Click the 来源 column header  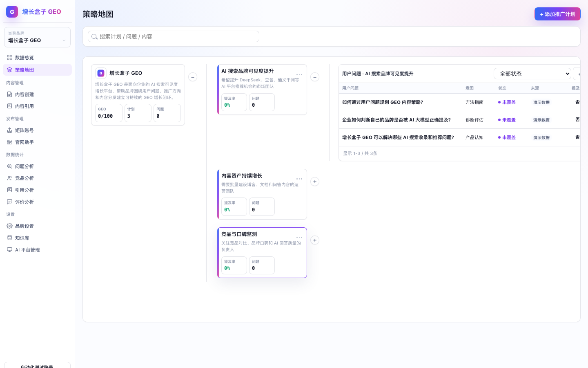click(x=535, y=88)
